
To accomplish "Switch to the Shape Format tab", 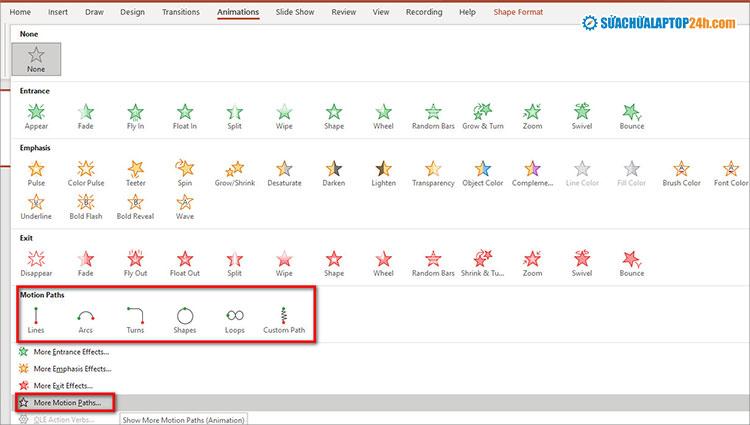I will (x=518, y=12).
